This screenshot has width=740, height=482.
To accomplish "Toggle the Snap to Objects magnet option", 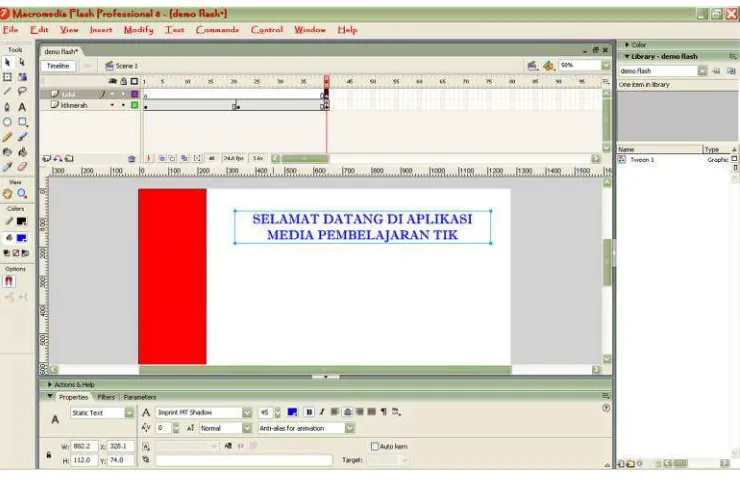I will point(8,282).
